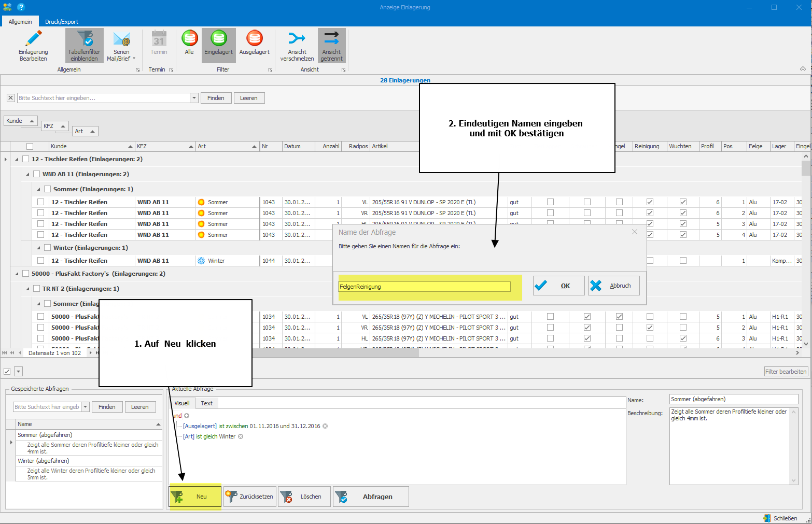
Task: Create new query with Neu
Action: point(195,497)
